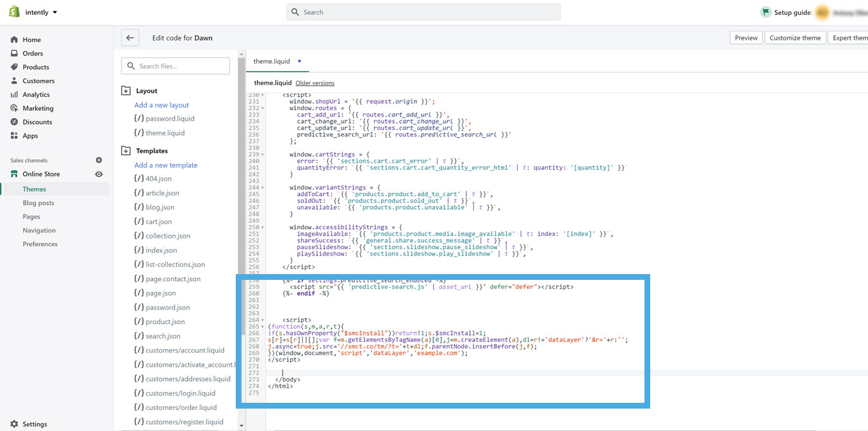Viewport: 868px width, 431px height.
Task: Open Preferences under Online Store
Action: point(40,244)
